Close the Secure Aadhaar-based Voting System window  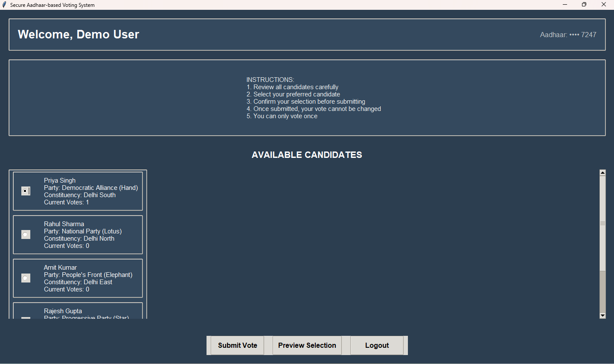pyautogui.click(x=603, y=5)
